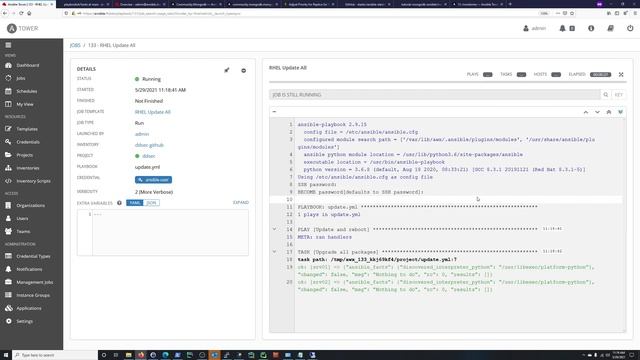Viewport: 640px width, 360px height.
Task: Open the admin user profile
Action: click(534, 29)
